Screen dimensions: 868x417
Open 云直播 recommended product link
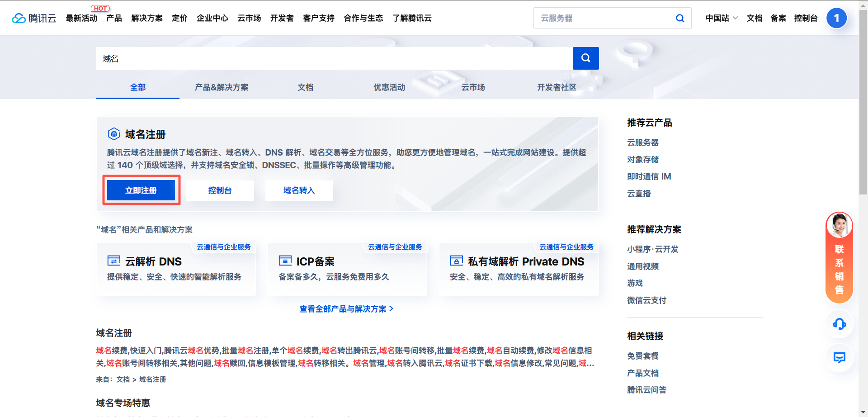[x=639, y=194]
